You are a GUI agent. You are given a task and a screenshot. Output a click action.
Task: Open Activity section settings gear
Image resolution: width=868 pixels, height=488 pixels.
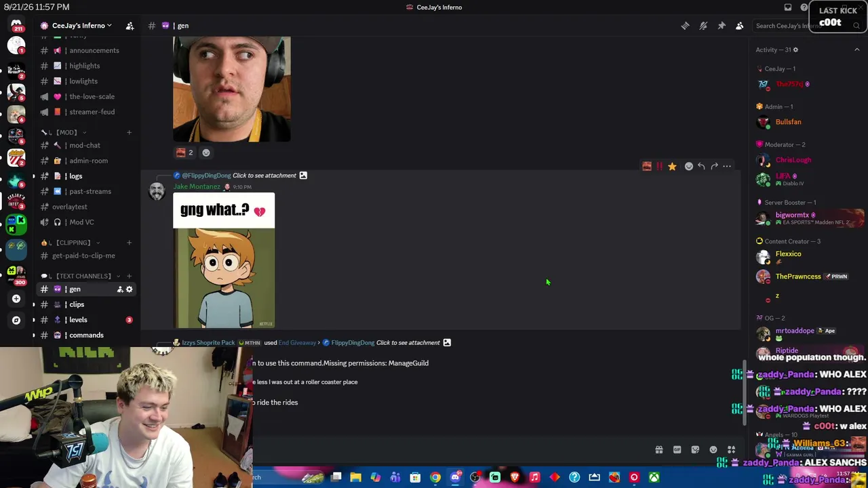[795, 49]
